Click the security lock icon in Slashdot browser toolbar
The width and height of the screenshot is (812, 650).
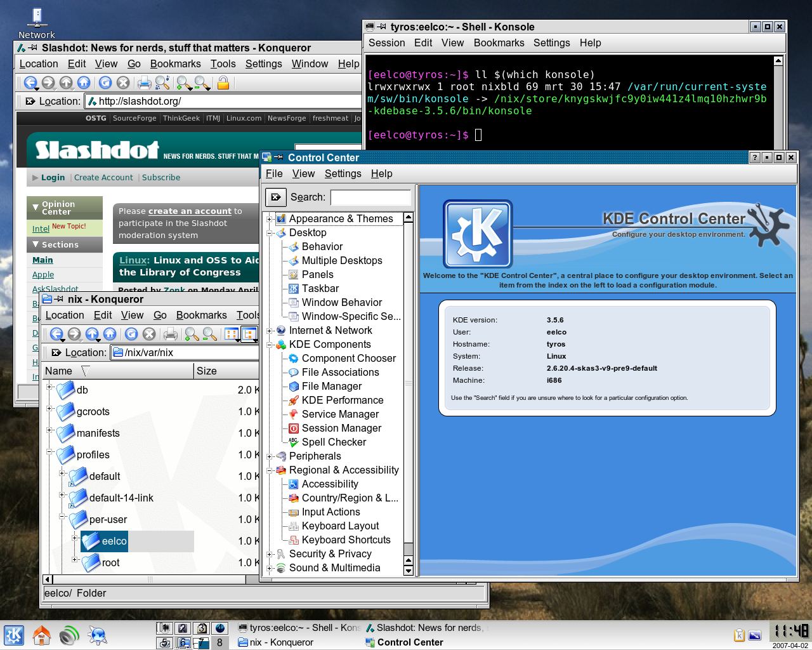click(x=223, y=83)
